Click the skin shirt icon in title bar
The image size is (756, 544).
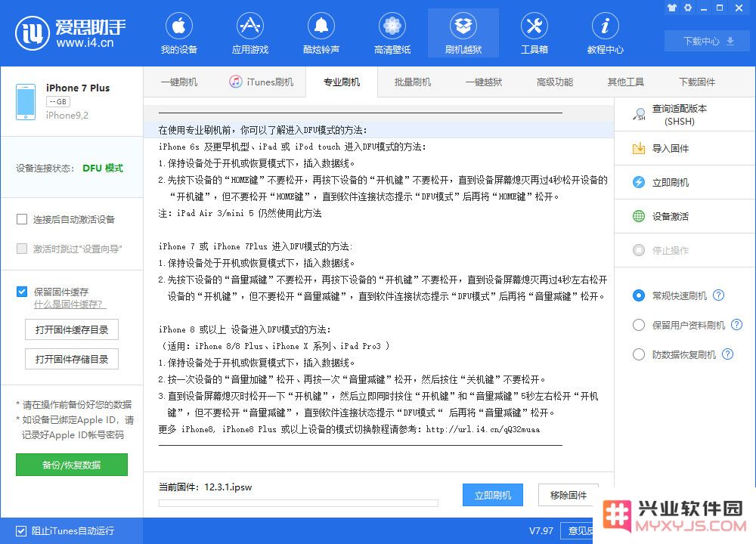671,8
